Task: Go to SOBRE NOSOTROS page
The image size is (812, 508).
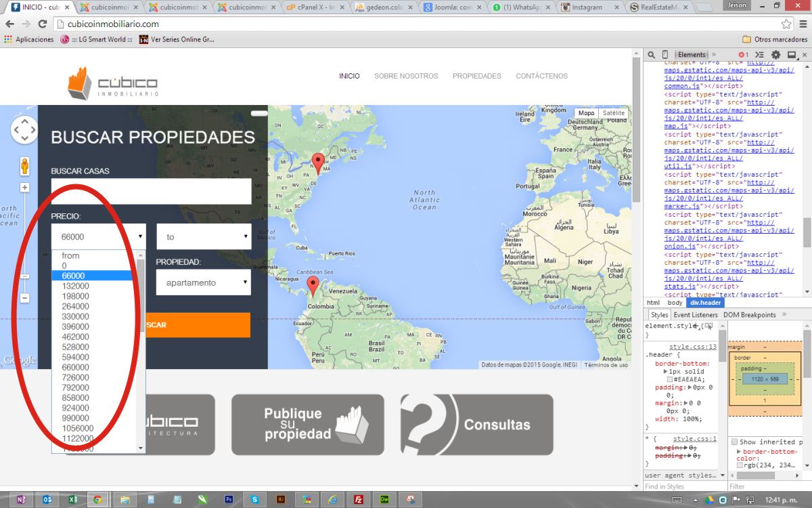Action: pyautogui.click(x=406, y=76)
